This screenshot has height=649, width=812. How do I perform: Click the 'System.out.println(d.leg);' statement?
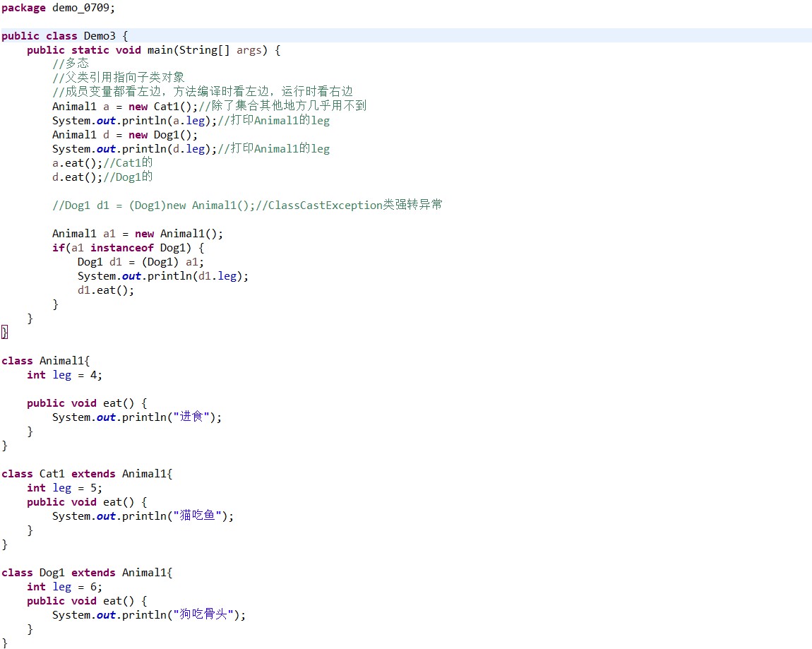135,149
